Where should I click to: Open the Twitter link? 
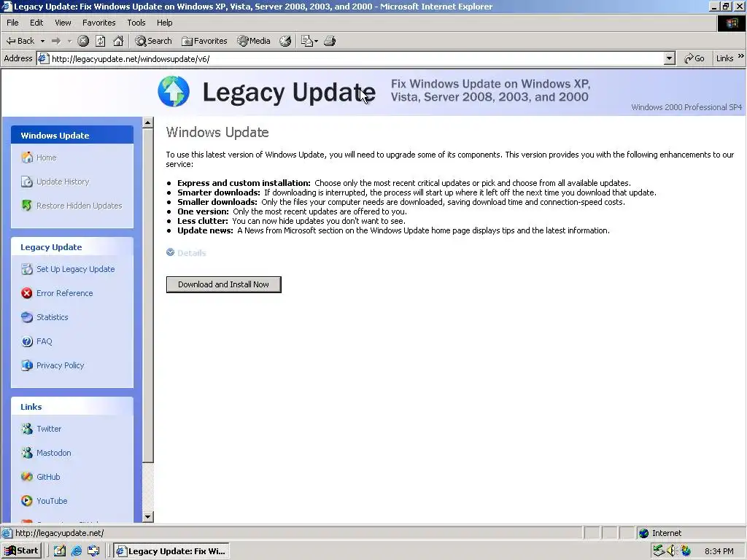tap(49, 429)
